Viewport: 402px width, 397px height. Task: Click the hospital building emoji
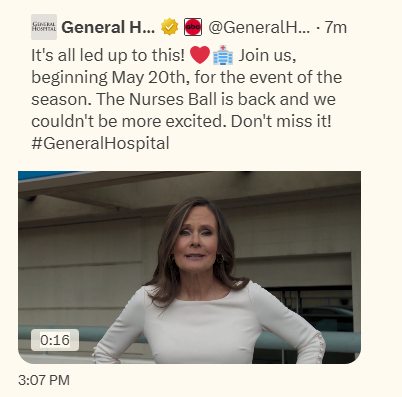(223, 55)
